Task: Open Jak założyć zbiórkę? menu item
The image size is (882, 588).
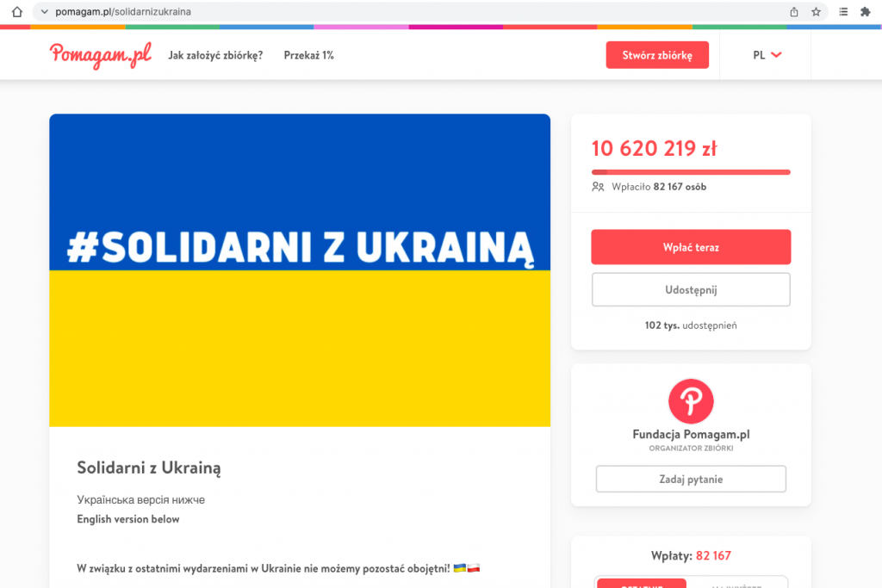Action: 215,55
